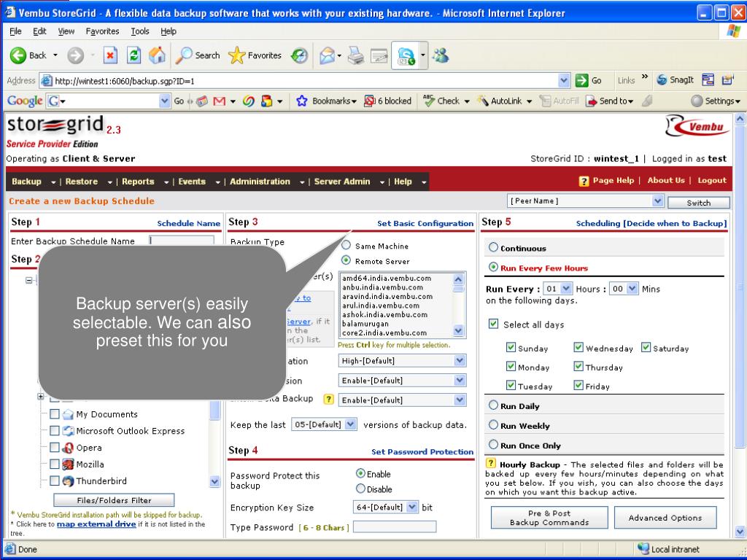Click the page vertical scrollbar
747x560 pixels.
(x=740, y=324)
